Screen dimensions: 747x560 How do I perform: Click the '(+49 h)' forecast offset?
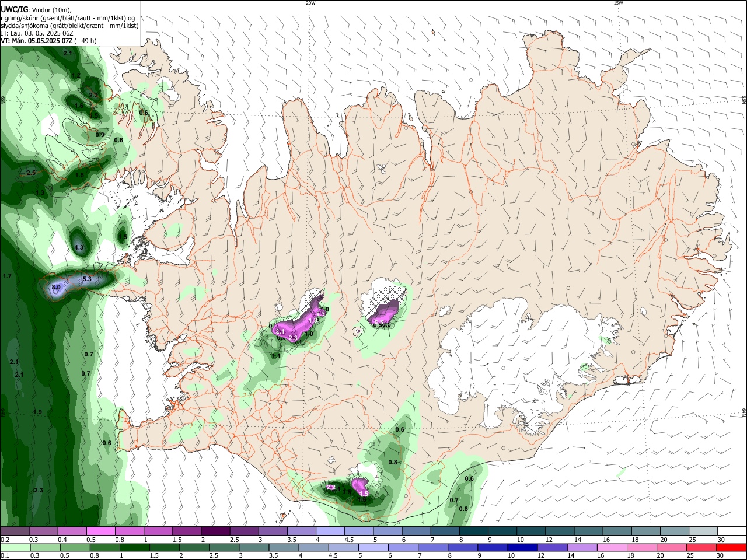tap(86, 41)
